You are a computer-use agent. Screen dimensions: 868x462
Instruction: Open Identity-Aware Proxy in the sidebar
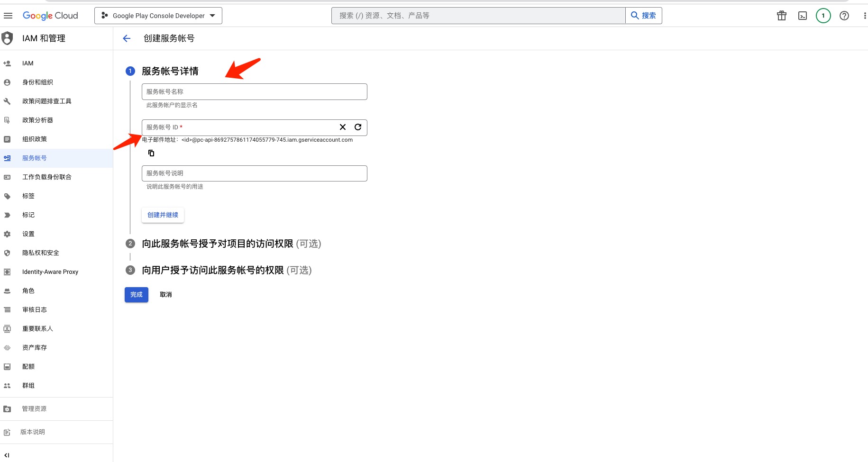coord(56,272)
